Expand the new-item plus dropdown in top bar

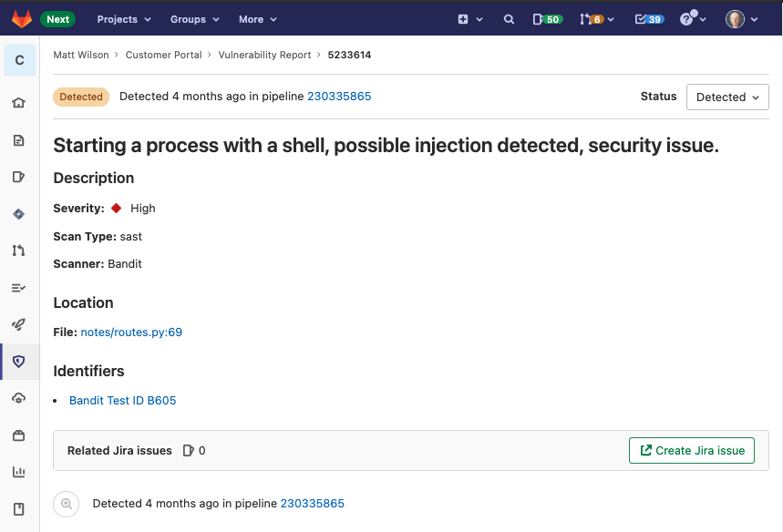[470, 18]
